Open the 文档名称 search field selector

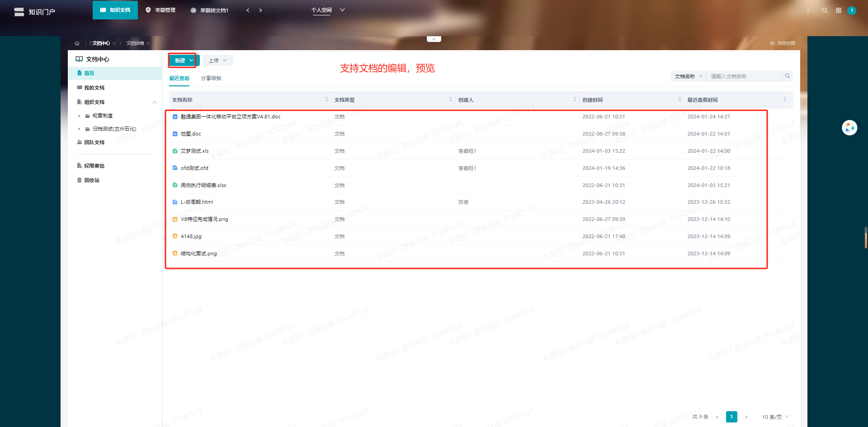click(x=688, y=76)
